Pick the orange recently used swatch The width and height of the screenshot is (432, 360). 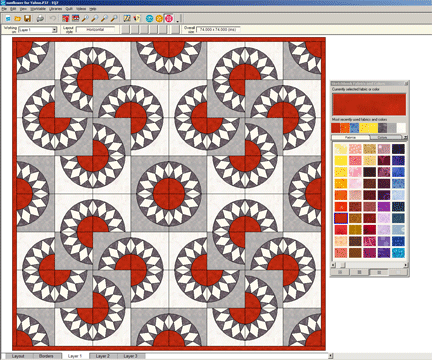click(345, 128)
